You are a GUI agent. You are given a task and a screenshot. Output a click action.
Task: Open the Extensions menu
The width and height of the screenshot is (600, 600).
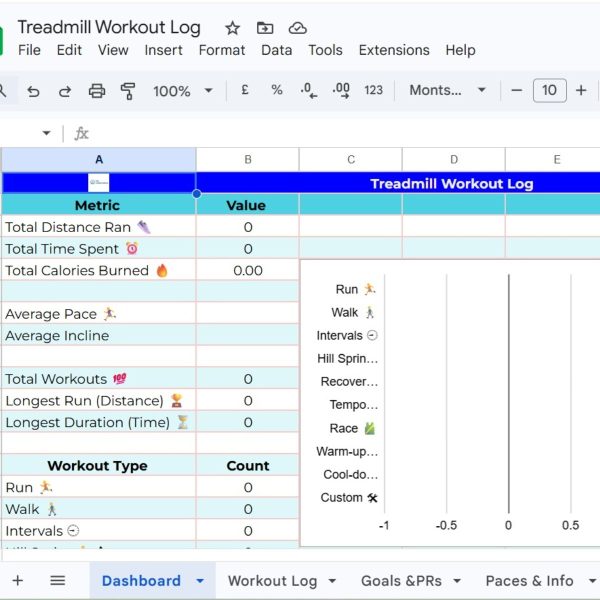394,50
